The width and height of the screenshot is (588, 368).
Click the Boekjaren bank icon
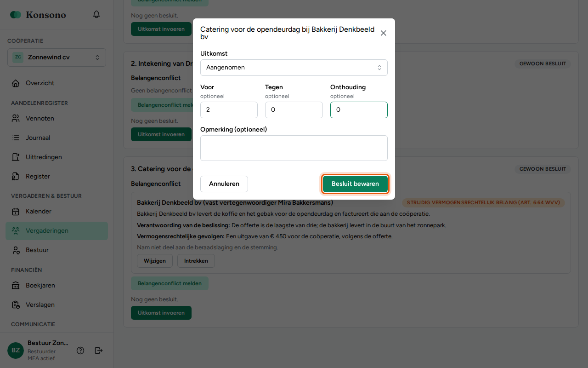click(16, 286)
